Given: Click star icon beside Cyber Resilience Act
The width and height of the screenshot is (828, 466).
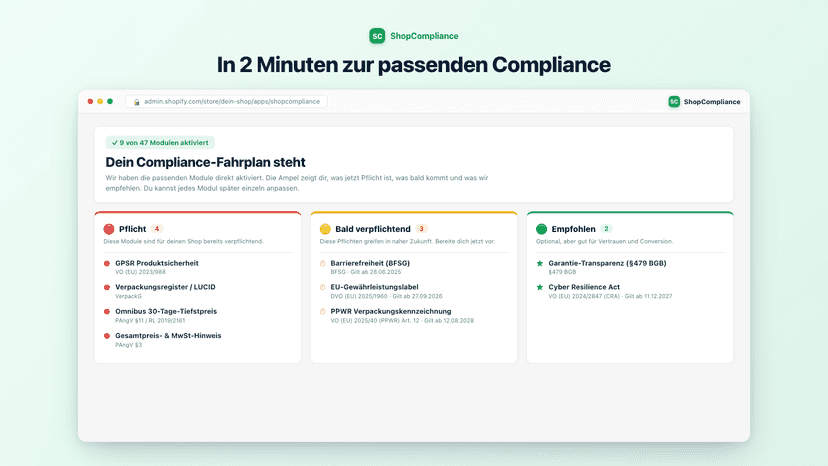Looking at the screenshot, I should pyautogui.click(x=540, y=287).
